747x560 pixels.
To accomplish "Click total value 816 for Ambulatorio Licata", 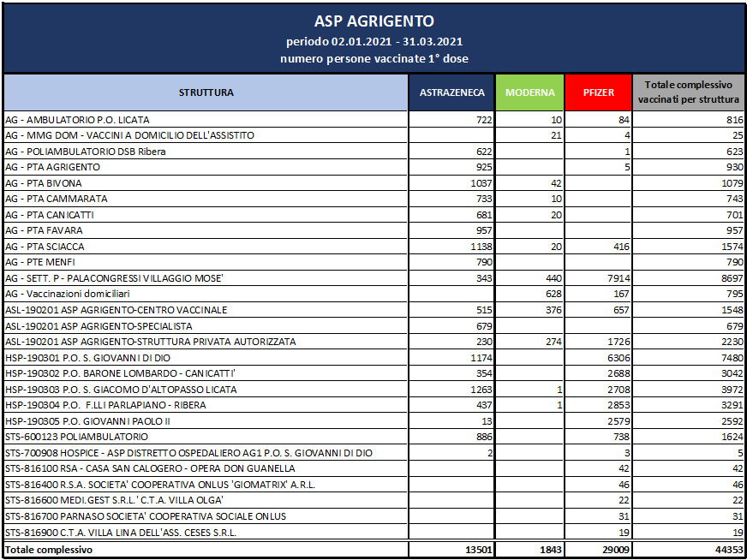I will [x=736, y=120].
